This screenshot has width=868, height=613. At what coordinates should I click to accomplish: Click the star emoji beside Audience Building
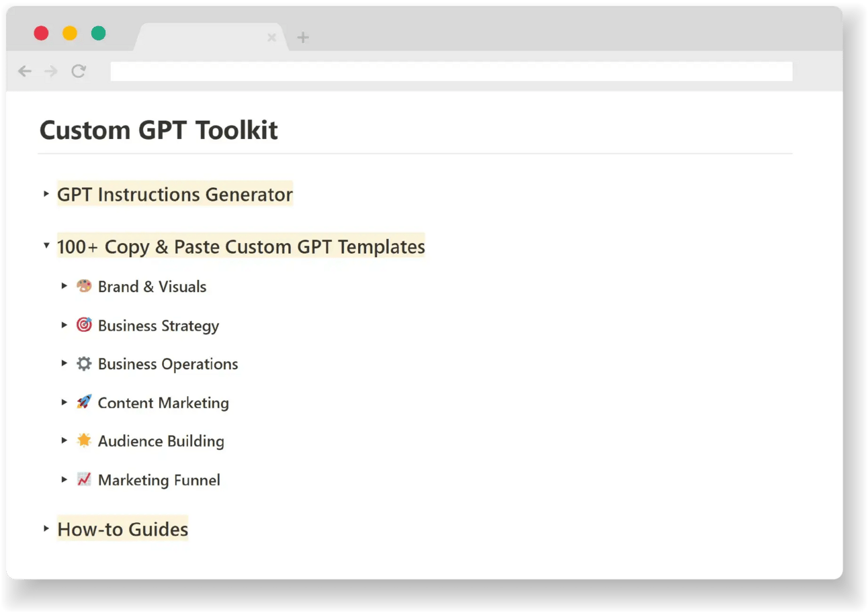(x=84, y=440)
